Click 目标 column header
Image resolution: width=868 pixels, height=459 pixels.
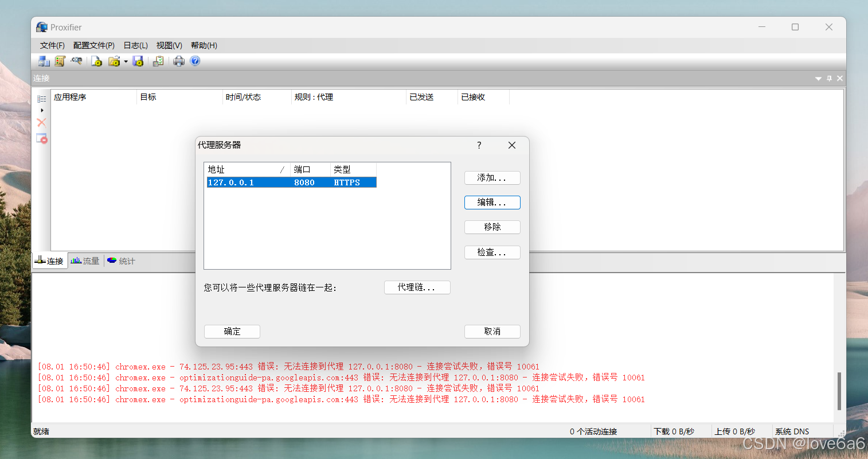click(x=180, y=98)
